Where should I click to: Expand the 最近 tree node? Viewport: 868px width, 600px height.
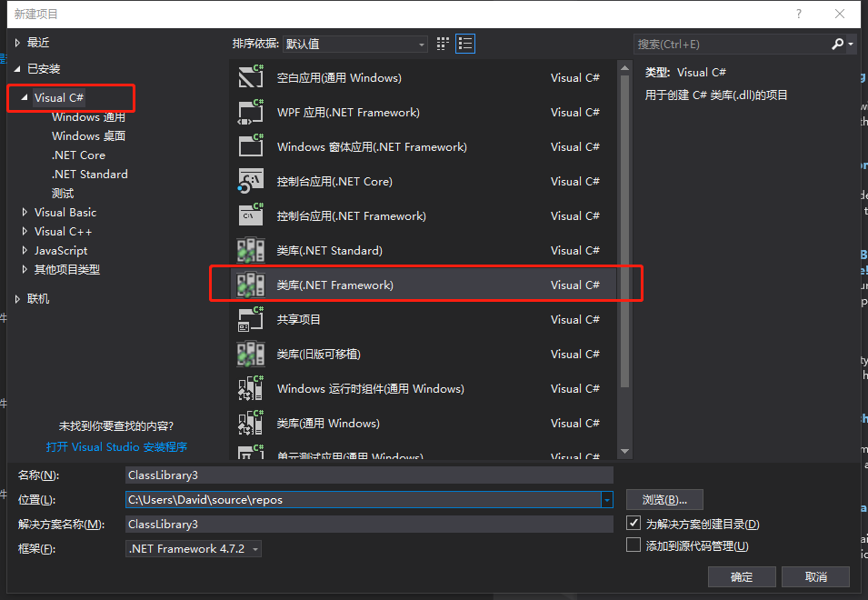17,43
